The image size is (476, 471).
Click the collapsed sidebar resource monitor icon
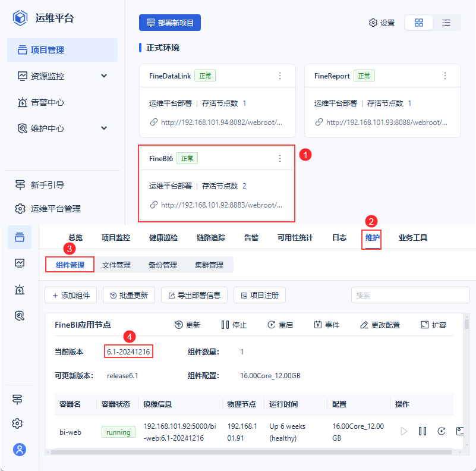tap(20, 263)
